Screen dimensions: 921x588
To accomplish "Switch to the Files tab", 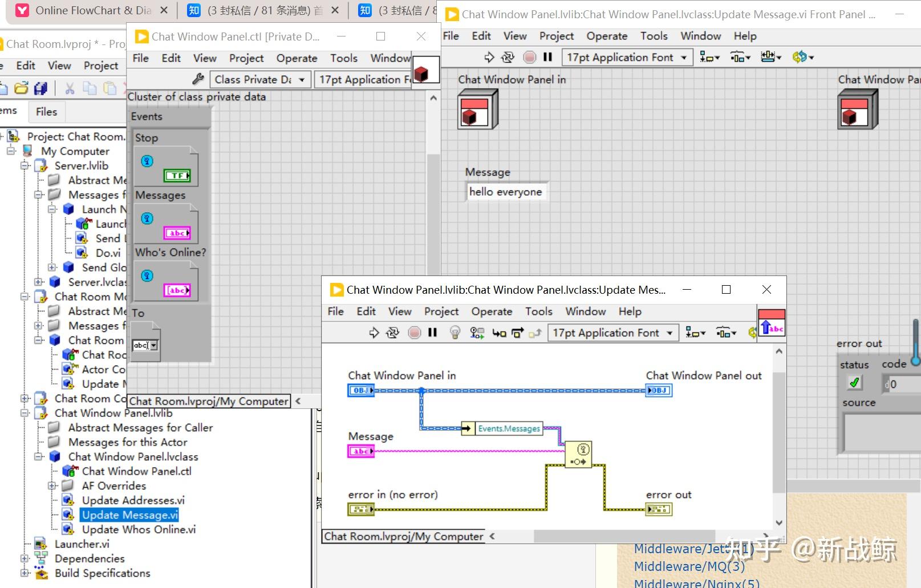I will click(x=46, y=112).
